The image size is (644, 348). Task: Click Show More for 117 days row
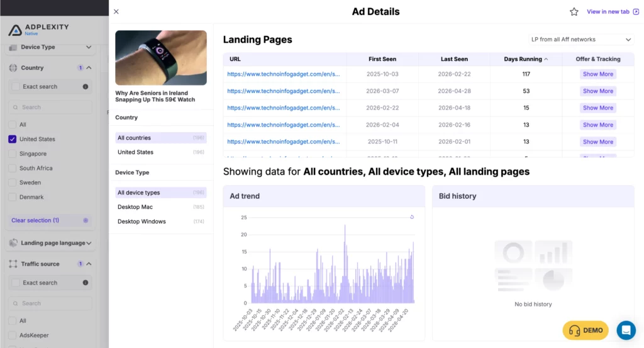(597, 74)
